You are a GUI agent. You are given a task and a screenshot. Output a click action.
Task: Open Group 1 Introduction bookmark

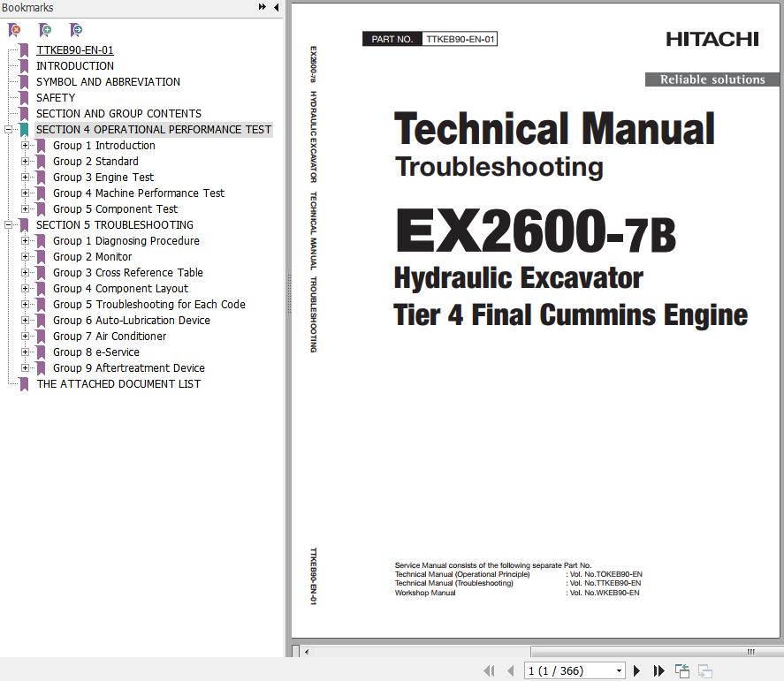[x=104, y=146]
